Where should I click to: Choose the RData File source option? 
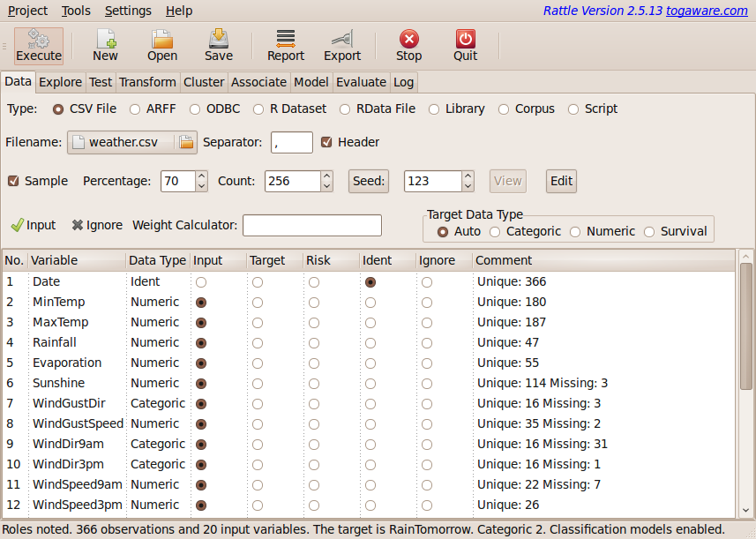344,109
